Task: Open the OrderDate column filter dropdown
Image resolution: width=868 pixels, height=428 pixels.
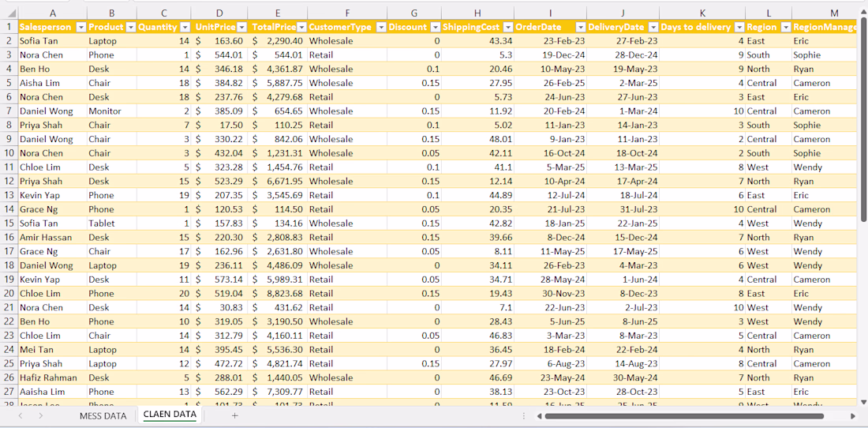Action: [580, 27]
